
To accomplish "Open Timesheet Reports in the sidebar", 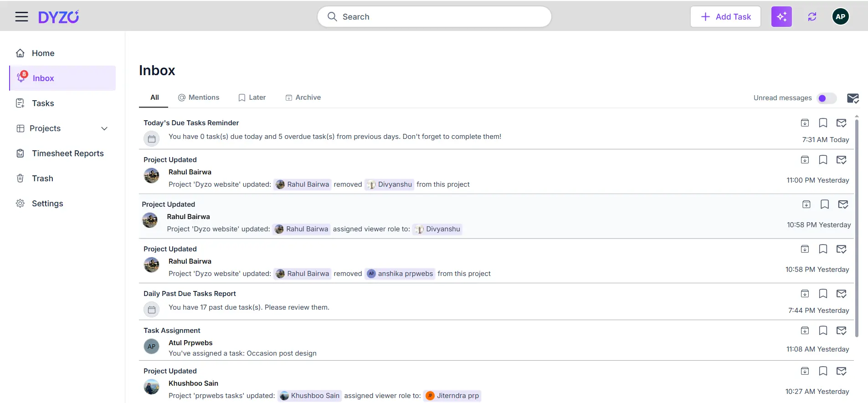I will pyautogui.click(x=67, y=153).
